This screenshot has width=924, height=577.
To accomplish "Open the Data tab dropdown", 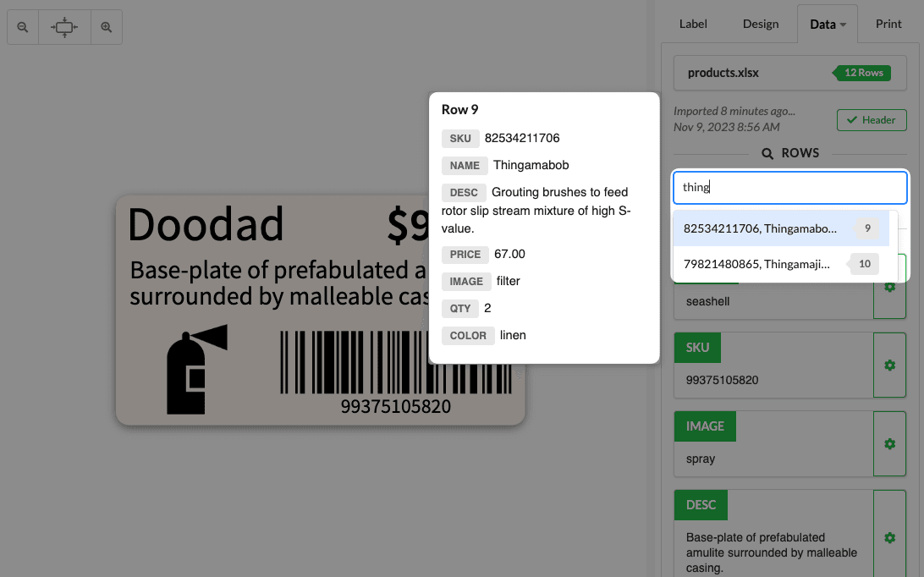I will [827, 25].
